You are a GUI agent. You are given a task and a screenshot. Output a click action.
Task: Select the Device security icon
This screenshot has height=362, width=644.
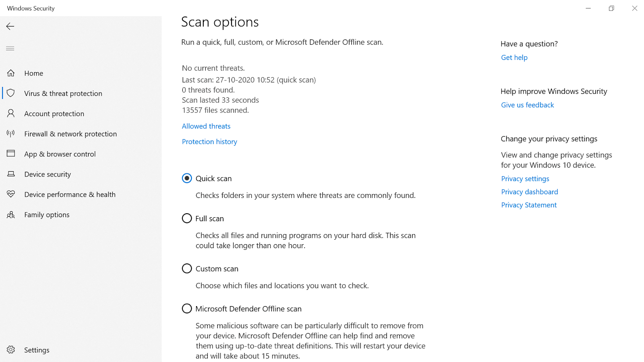click(x=10, y=174)
